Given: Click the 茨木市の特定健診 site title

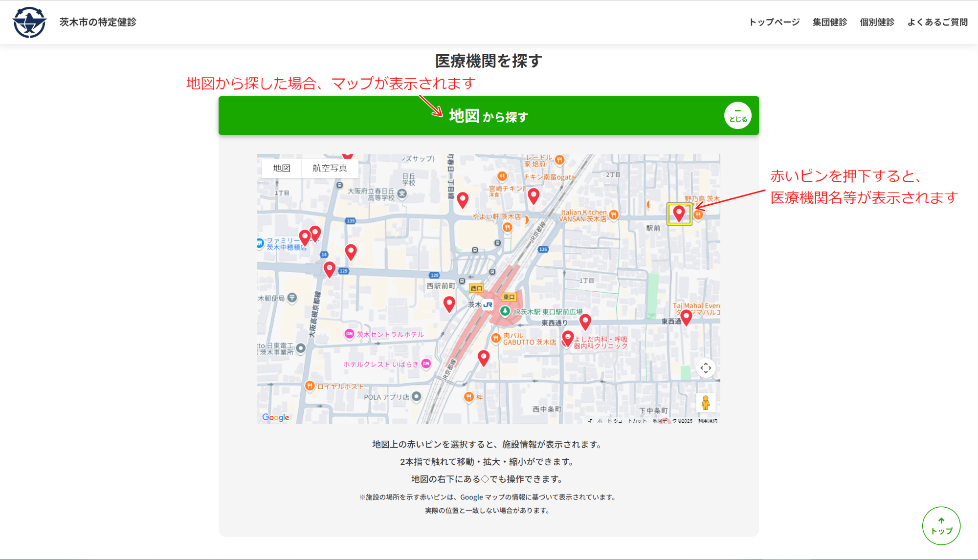Looking at the screenshot, I should 98,22.
